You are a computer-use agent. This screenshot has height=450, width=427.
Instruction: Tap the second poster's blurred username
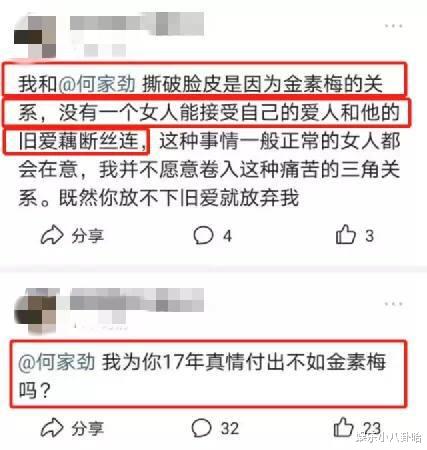coord(137,300)
